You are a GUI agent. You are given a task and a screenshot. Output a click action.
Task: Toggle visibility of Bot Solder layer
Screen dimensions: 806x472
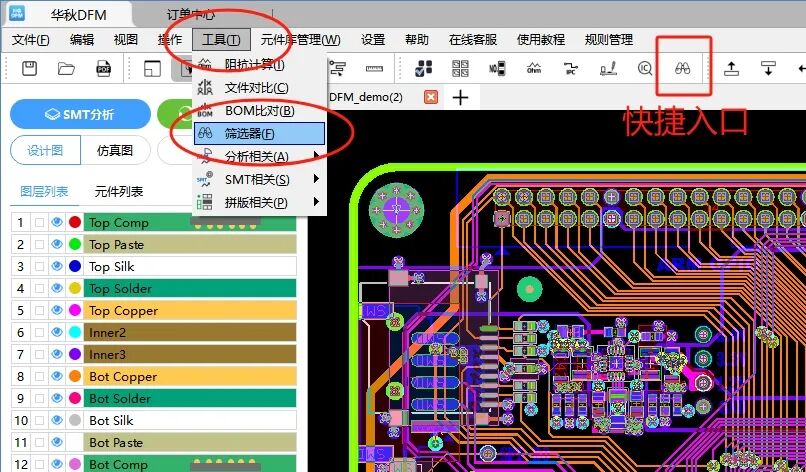(x=57, y=399)
